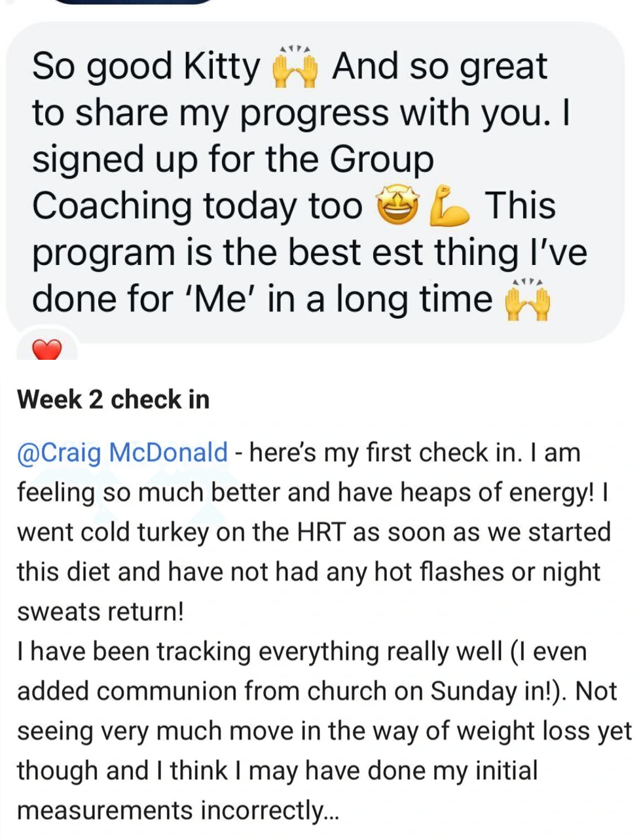Select the 'Week 2 check in' heading
The width and height of the screenshot is (639, 840).
tap(113, 399)
